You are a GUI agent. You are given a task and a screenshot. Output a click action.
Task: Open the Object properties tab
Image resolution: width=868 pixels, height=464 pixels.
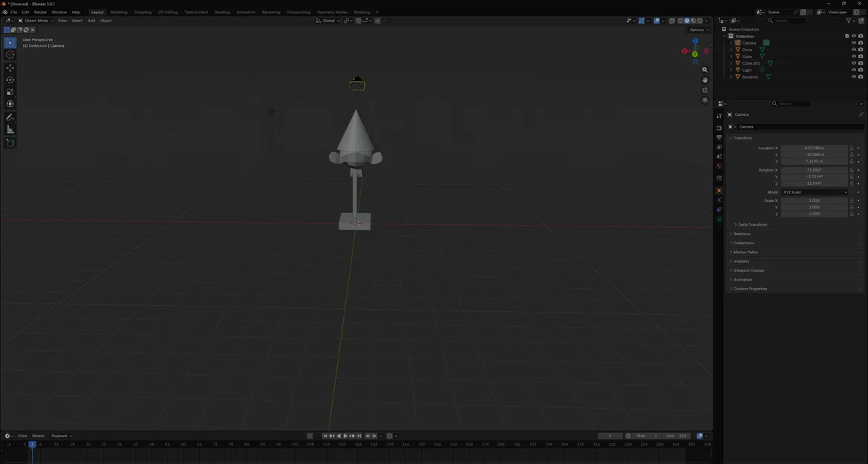[719, 191]
